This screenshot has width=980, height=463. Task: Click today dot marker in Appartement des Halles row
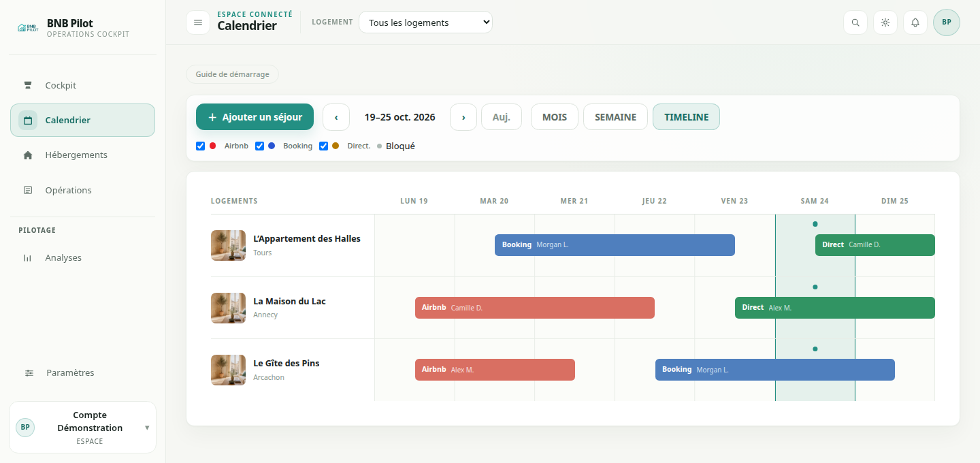(x=815, y=224)
